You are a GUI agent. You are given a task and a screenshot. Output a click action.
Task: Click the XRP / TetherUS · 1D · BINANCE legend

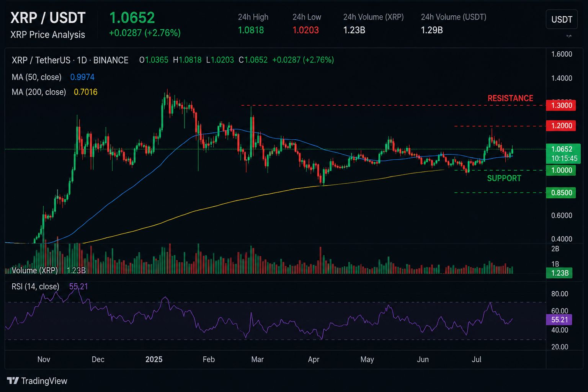pyautogui.click(x=70, y=60)
